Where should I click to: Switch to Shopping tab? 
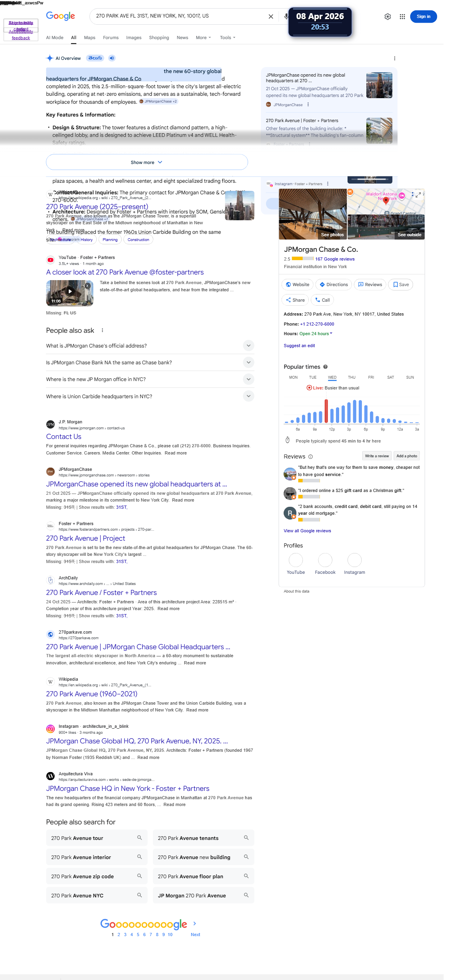tap(159, 38)
